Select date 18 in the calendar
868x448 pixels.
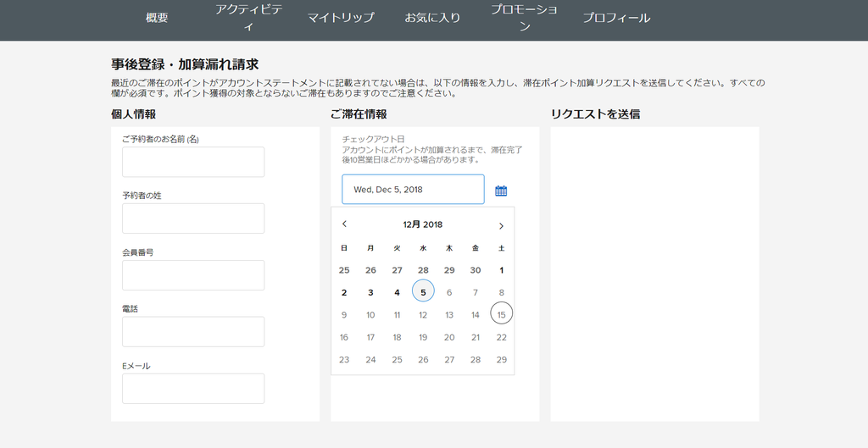(397, 337)
